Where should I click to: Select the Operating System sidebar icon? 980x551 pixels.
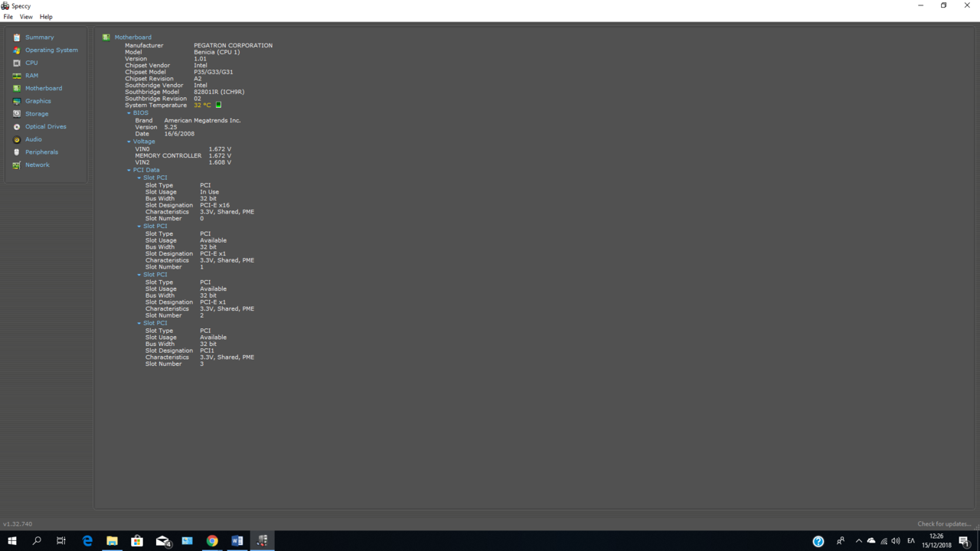coord(17,51)
